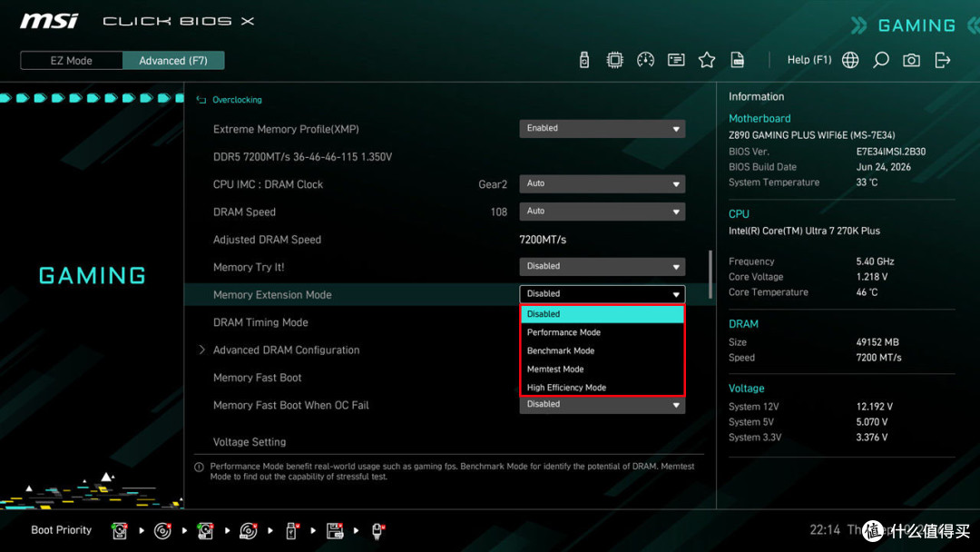This screenshot has height=552, width=980.
Task: Open the M-Flash USB drive icon
Action: [x=583, y=60]
